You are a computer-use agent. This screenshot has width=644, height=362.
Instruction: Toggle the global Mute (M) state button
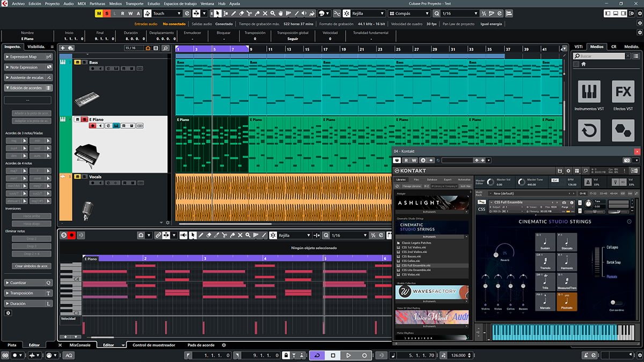(x=99, y=13)
